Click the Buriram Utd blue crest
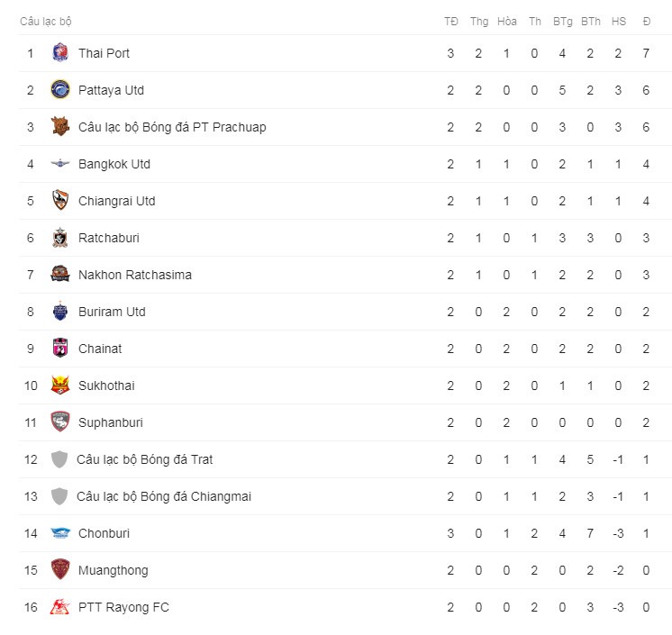The width and height of the screenshot is (672, 635). coord(60,311)
